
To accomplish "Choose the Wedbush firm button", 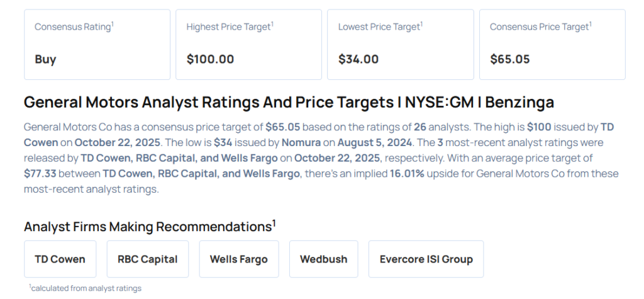I will 323,259.
